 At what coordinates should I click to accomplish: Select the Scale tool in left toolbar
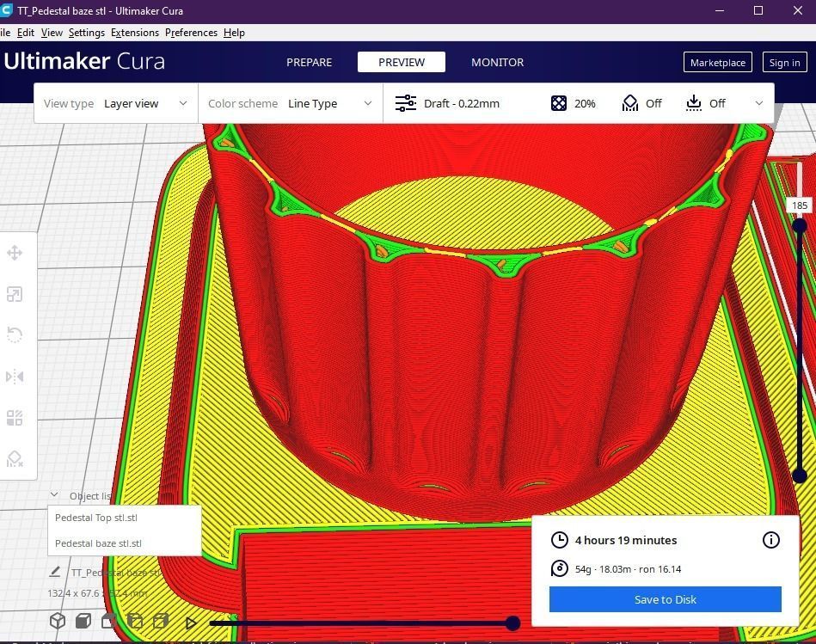point(15,294)
